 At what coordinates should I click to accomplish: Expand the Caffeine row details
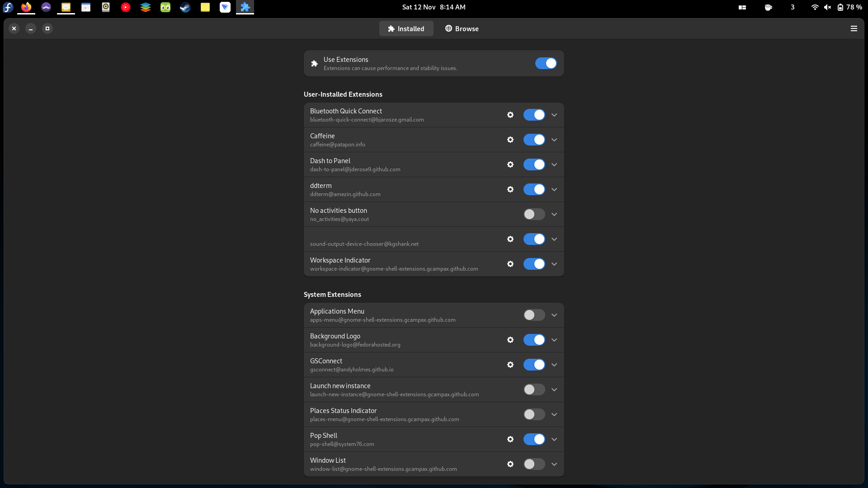click(554, 140)
